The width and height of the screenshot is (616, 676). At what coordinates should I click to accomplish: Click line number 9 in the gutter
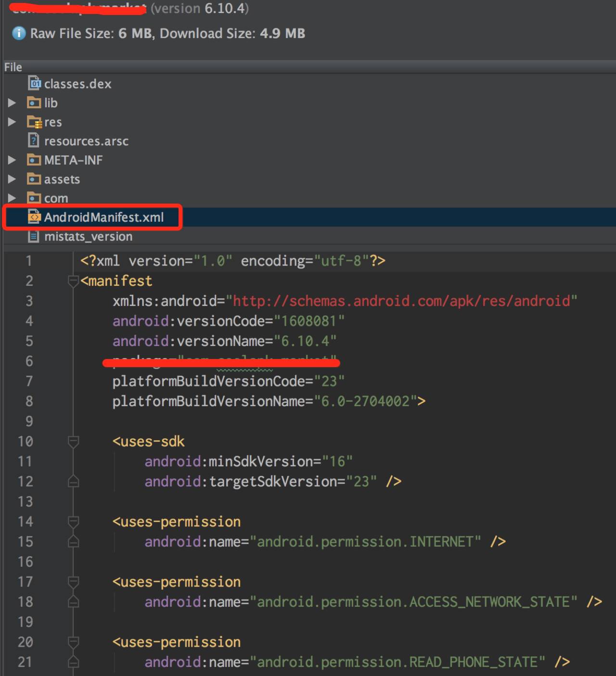pos(29,421)
